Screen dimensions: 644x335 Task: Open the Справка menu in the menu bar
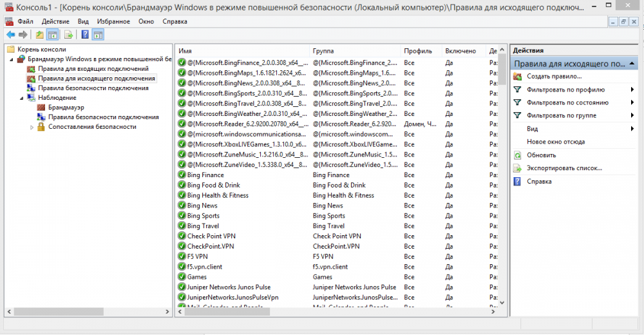tap(175, 21)
